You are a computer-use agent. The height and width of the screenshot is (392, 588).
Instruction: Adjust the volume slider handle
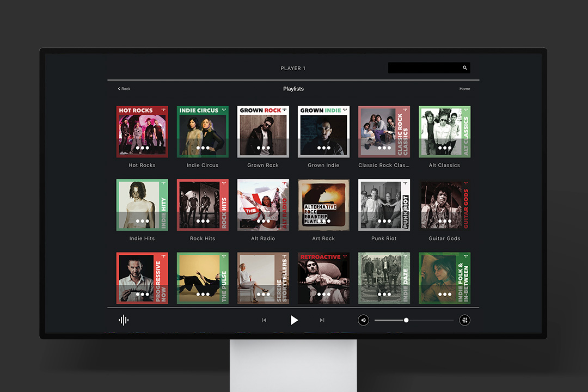[406, 320]
